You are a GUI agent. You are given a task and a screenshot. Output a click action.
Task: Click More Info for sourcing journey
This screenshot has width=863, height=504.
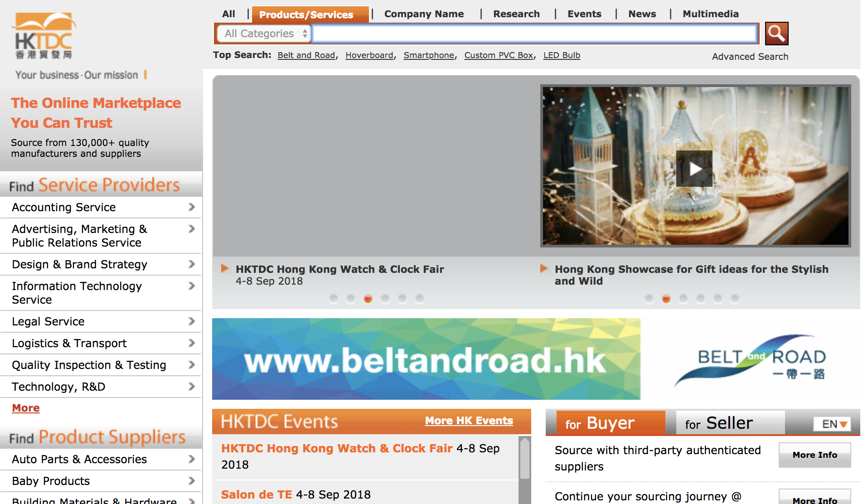pyautogui.click(x=815, y=498)
